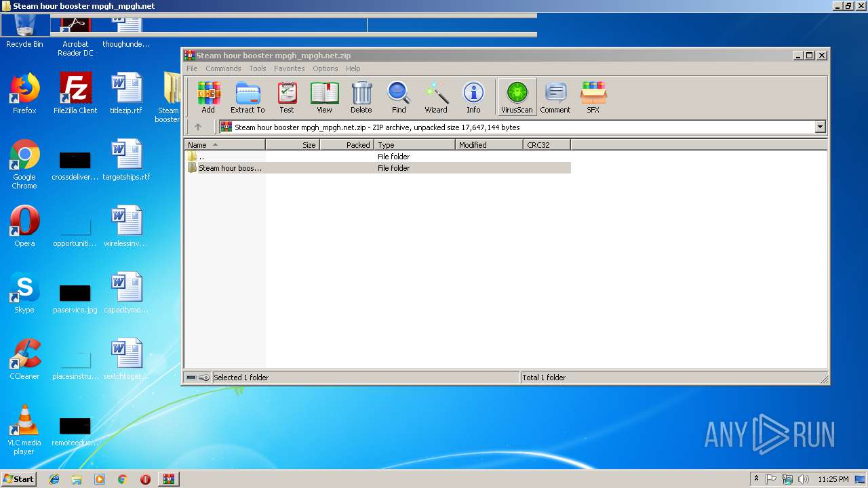The image size is (868, 488).
Task: Select Skype desktop shortcut
Action: pyautogui.click(x=24, y=293)
